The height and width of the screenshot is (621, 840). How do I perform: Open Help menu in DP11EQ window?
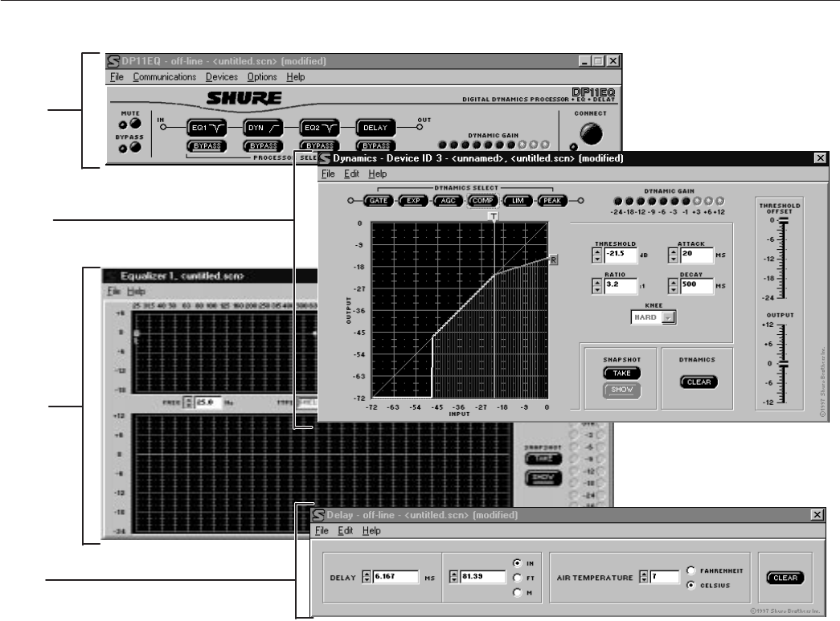(x=295, y=77)
